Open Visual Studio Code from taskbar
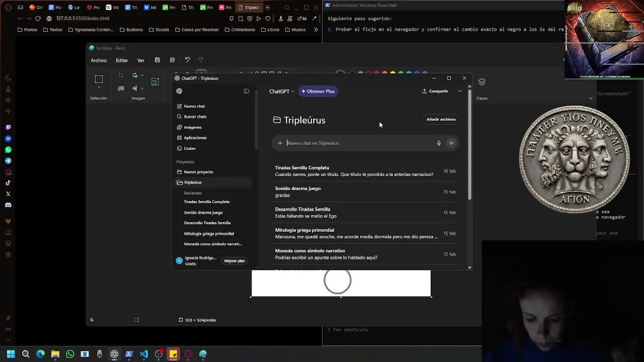Screen dimensions: 644x362 pyautogui.click(x=144, y=354)
